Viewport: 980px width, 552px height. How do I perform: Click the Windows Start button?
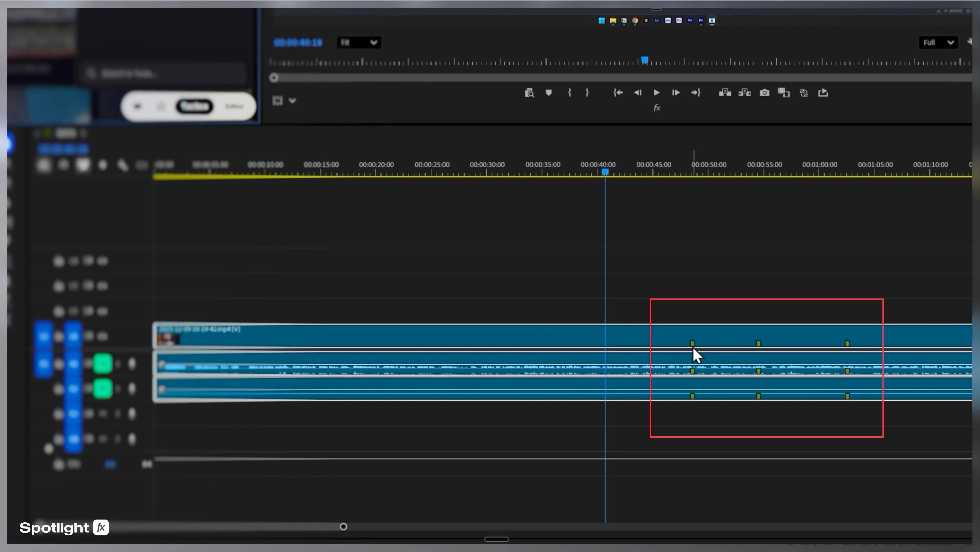click(x=602, y=20)
